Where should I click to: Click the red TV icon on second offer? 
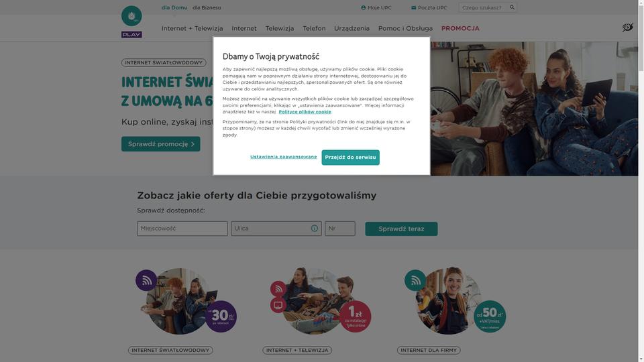tap(278, 305)
